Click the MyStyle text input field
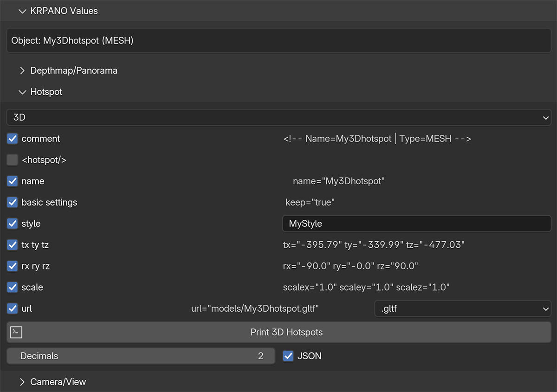The image size is (557, 392). (x=416, y=224)
